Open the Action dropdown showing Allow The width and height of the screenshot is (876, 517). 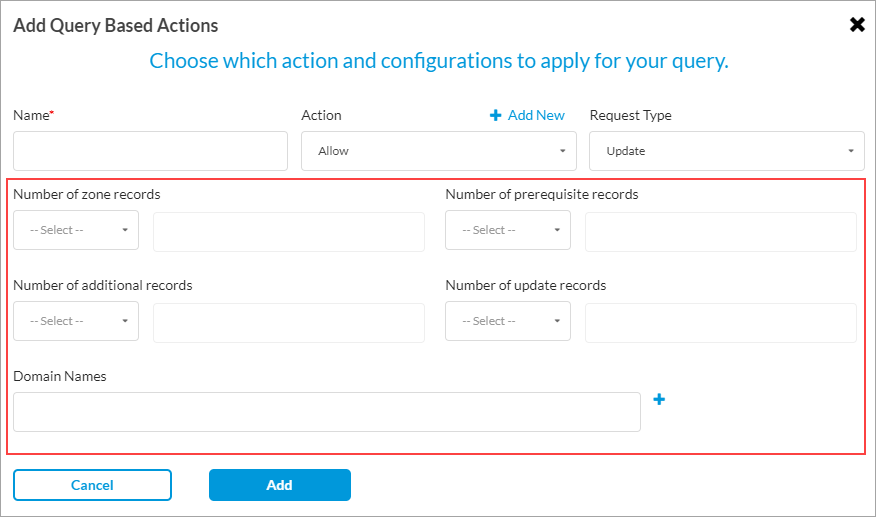point(438,151)
